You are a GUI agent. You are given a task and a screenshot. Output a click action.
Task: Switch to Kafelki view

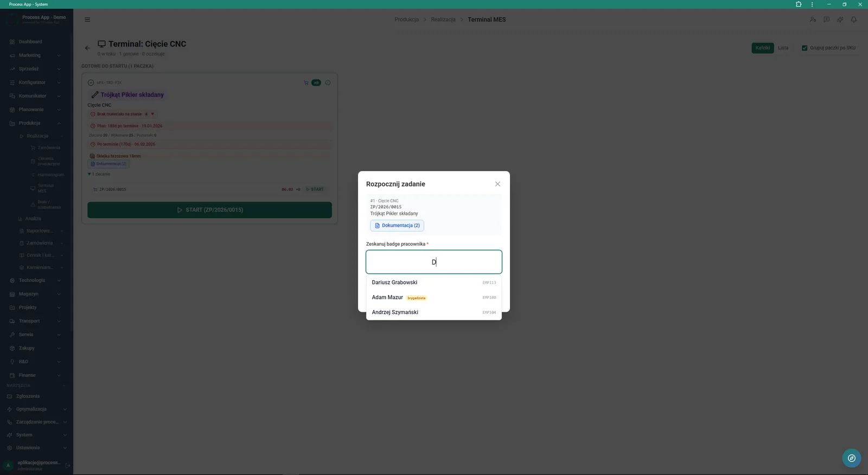763,48
